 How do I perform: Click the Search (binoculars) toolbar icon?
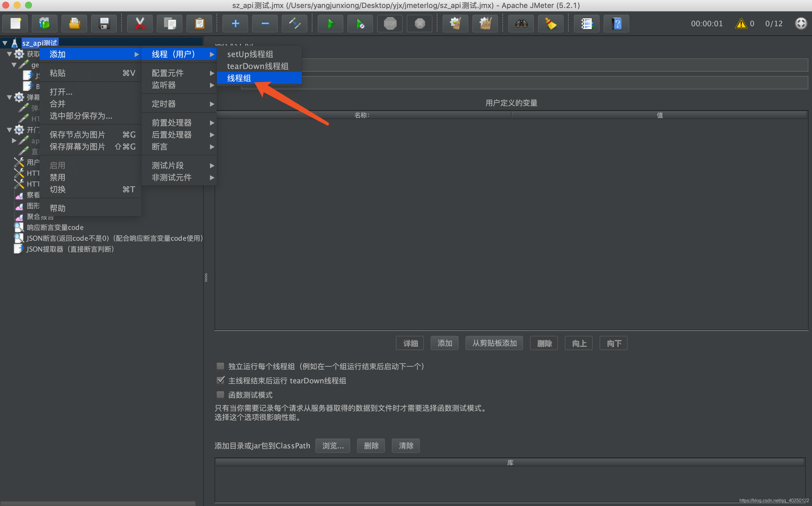pyautogui.click(x=521, y=23)
